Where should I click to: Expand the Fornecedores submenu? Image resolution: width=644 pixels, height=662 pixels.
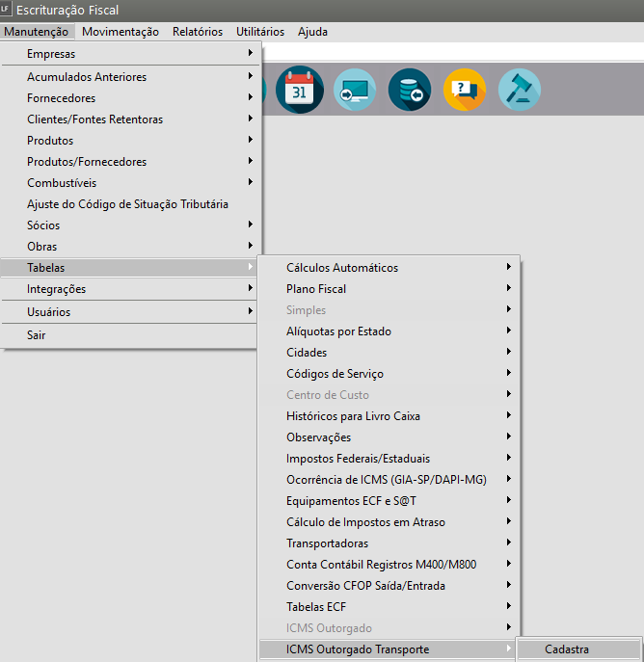[61, 98]
